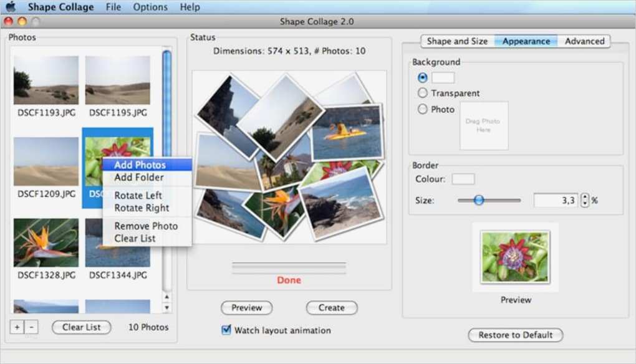Open the Border Colour swatch
636x364 pixels.
tap(463, 179)
